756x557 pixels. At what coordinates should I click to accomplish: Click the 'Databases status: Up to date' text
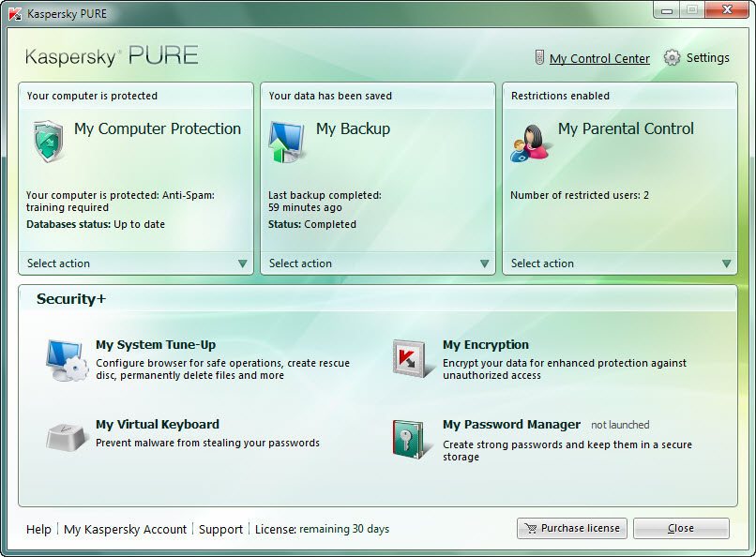tap(96, 224)
